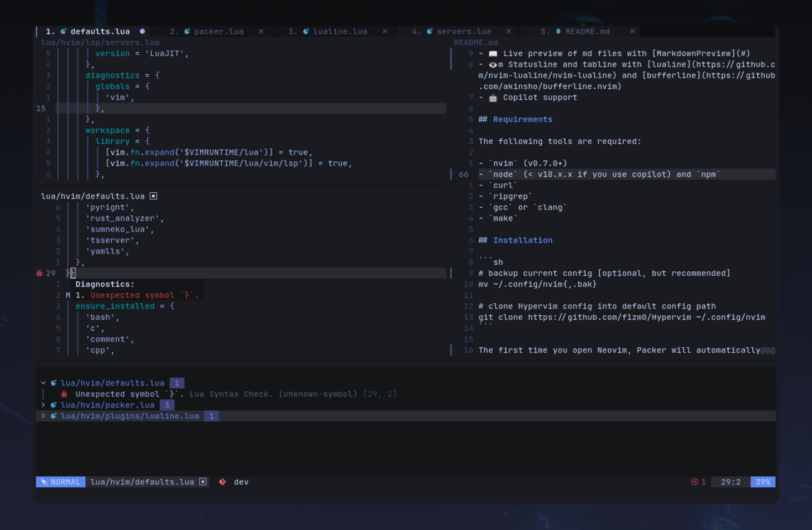Close the lualine.lua tab

coord(385,31)
